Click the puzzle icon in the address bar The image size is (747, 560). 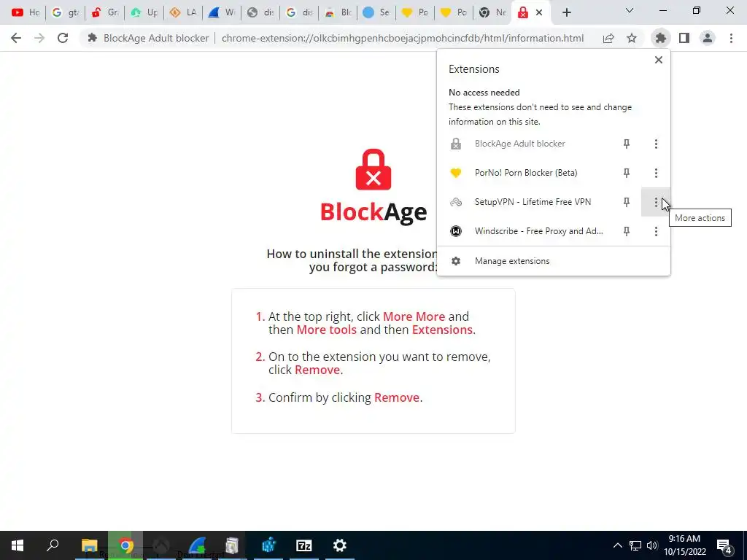coord(93,38)
